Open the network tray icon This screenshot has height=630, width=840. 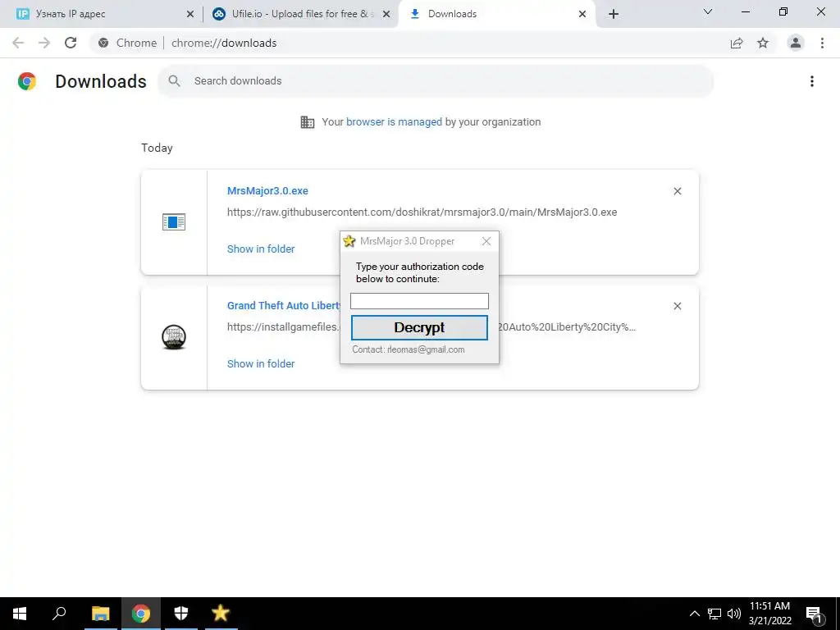714,614
